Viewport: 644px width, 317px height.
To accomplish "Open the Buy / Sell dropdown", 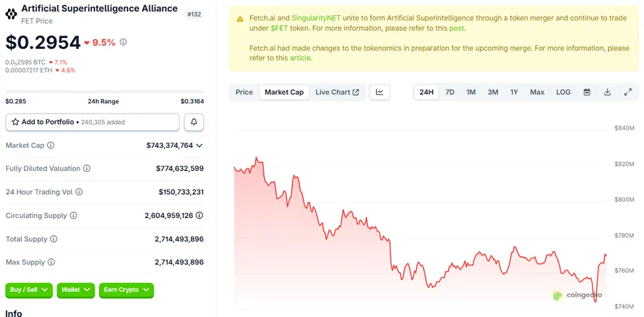I will click(x=28, y=290).
